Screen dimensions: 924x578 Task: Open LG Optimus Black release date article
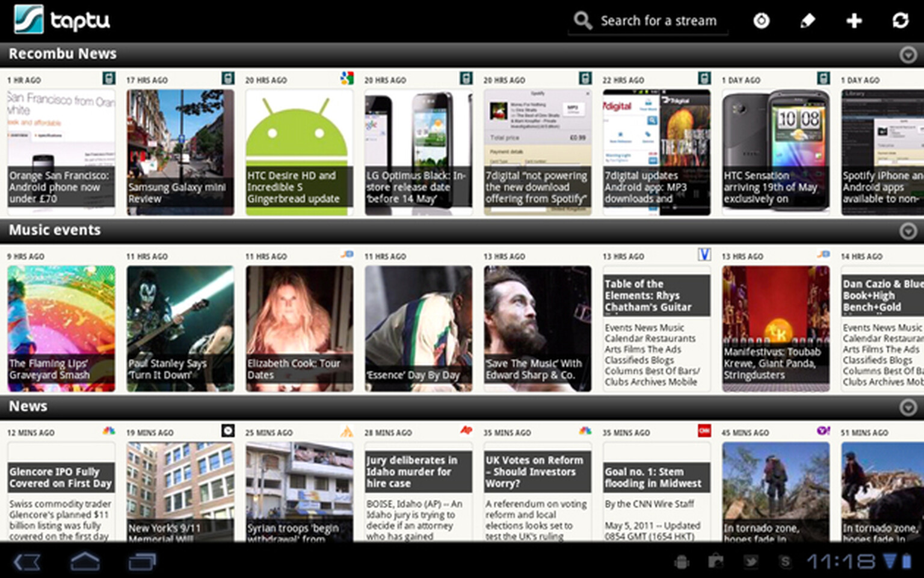point(419,152)
